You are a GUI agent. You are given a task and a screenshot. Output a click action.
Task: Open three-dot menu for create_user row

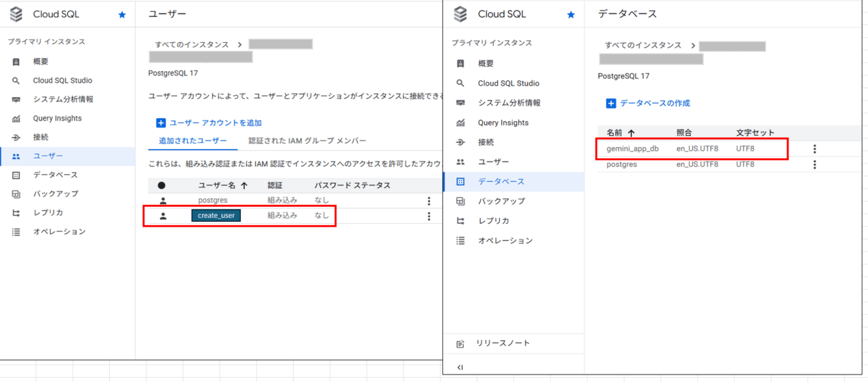pos(429,216)
